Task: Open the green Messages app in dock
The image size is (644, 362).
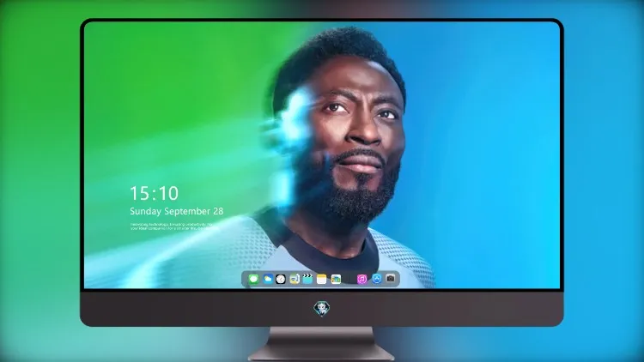Action: 253,279
